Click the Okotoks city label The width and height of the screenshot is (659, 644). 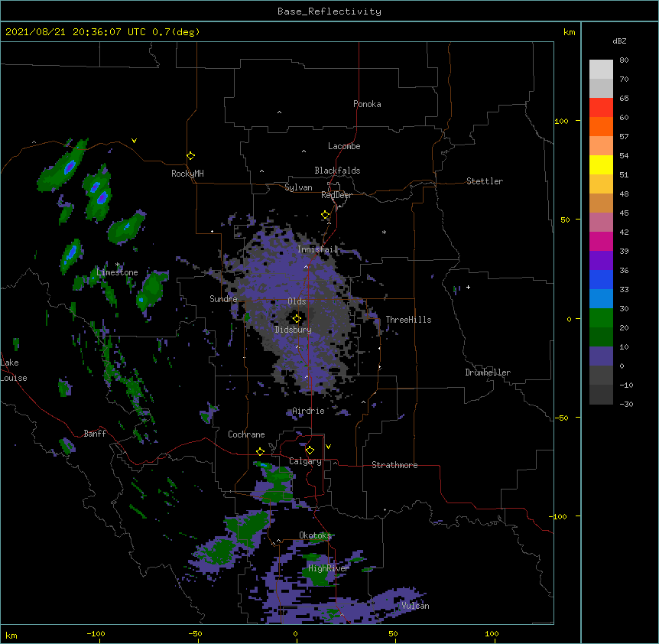(x=315, y=535)
